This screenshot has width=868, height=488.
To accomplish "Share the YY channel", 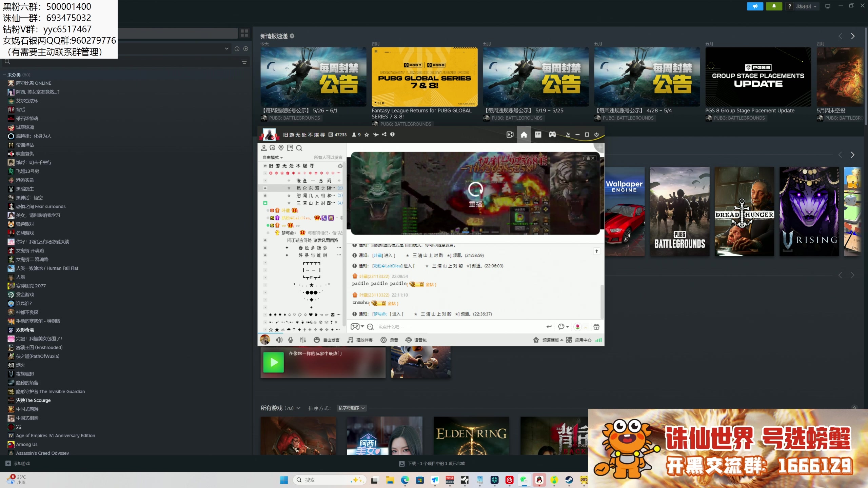I will coord(384,135).
